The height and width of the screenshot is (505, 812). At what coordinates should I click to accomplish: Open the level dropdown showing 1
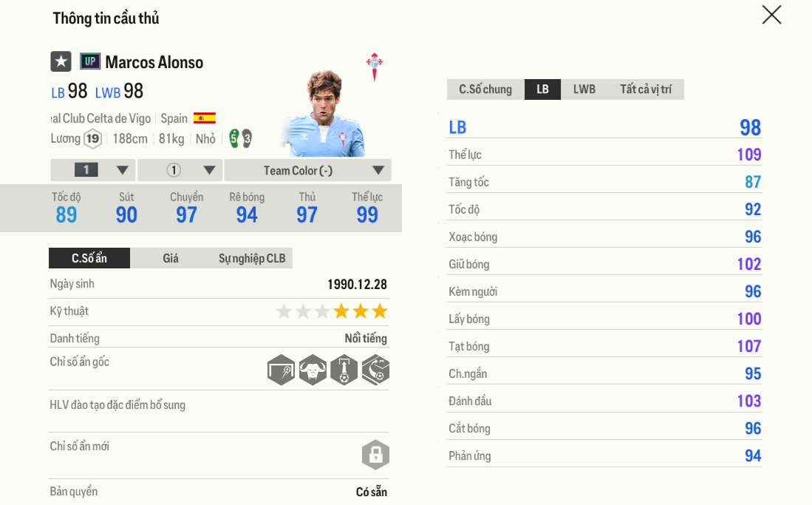tap(92, 170)
